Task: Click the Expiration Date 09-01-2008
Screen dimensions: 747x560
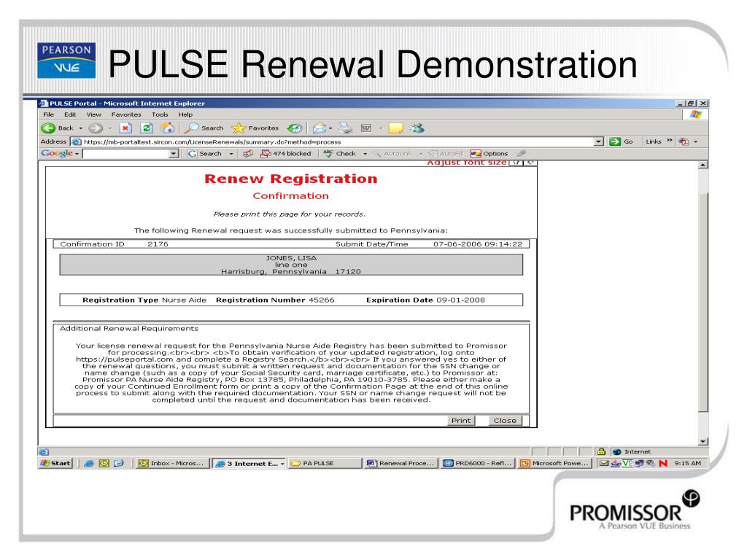Action: 461,300
